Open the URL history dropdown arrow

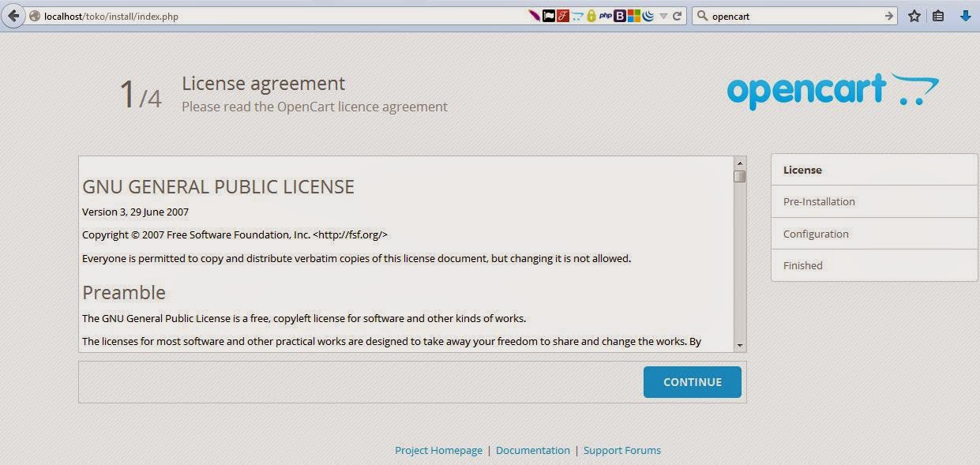pos(663,16)
